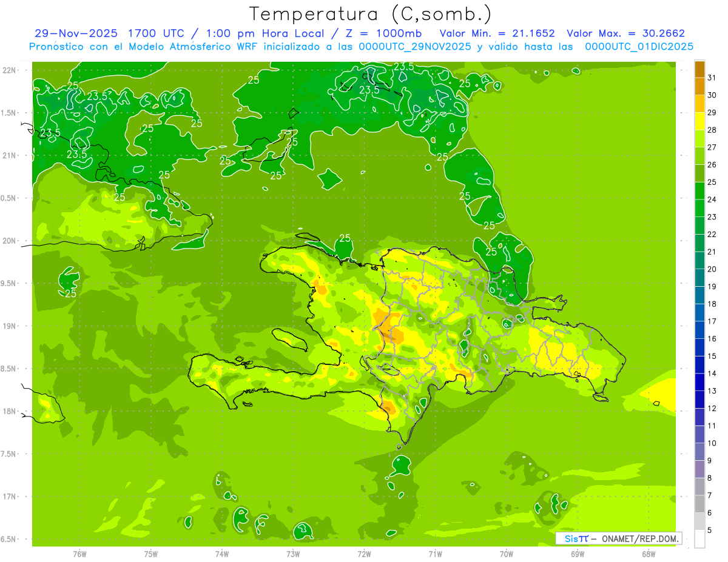Select the "Z = 1000mb" level label

point(384,33)
